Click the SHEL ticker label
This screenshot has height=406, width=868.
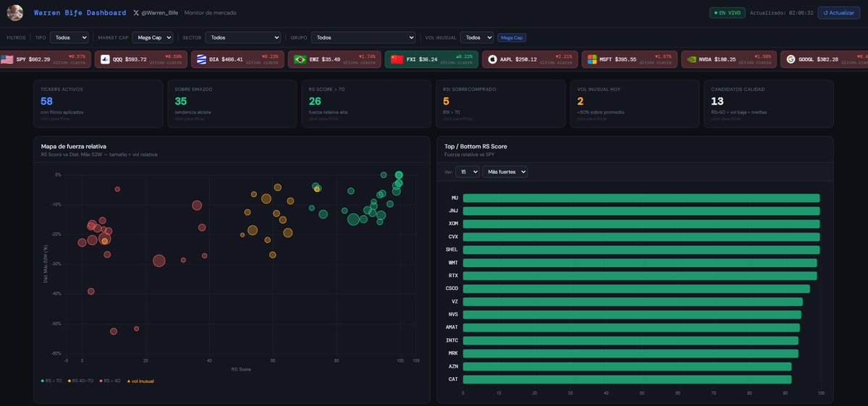(452, 250)
